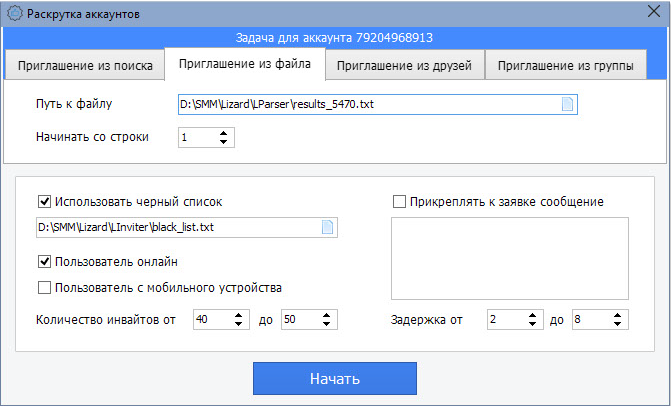Enable Прикреплять к заявке сообщение checkbox

point(399,202)
